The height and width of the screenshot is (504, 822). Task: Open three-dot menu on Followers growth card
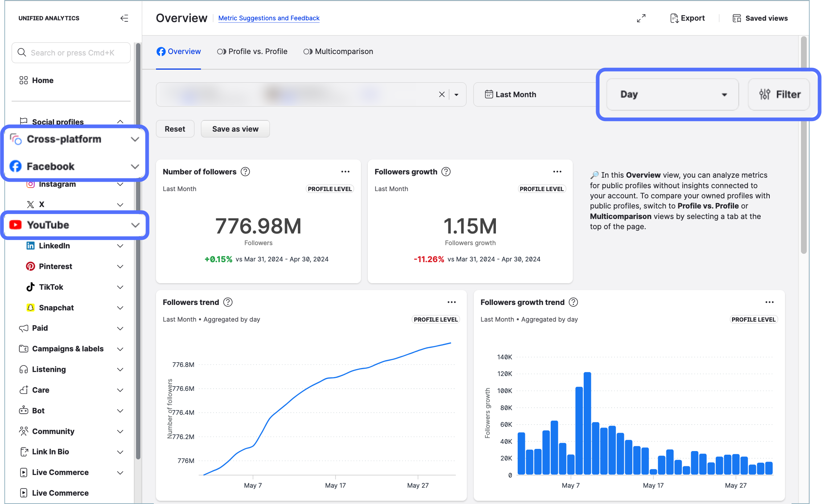[557, 172]
